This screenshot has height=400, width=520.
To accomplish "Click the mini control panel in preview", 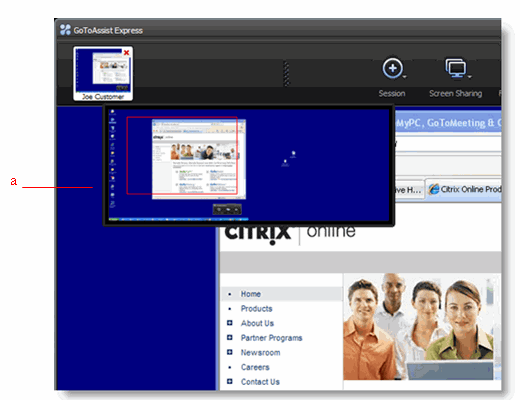I will pyautogui.click(x=227, y=209).
